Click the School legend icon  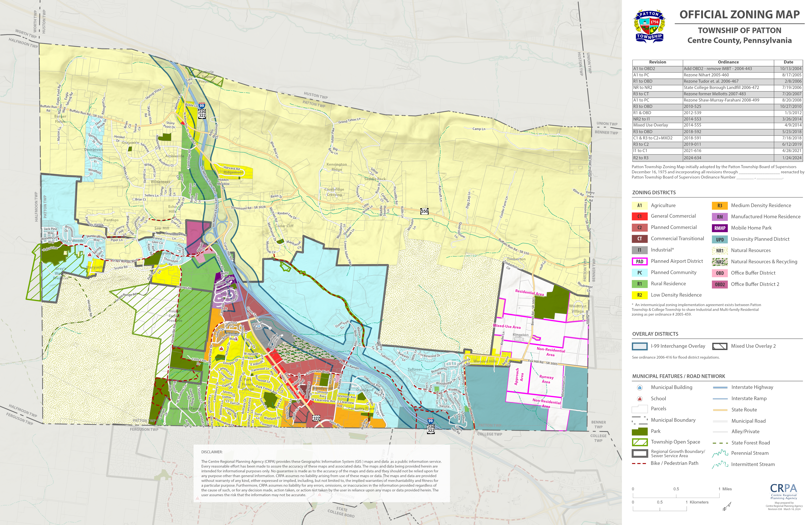(640, 399)
